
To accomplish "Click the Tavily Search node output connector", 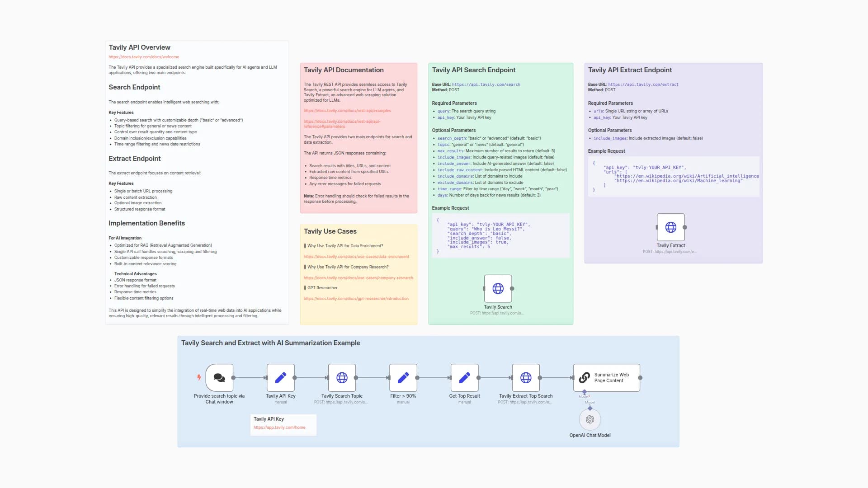I will 512,289.
